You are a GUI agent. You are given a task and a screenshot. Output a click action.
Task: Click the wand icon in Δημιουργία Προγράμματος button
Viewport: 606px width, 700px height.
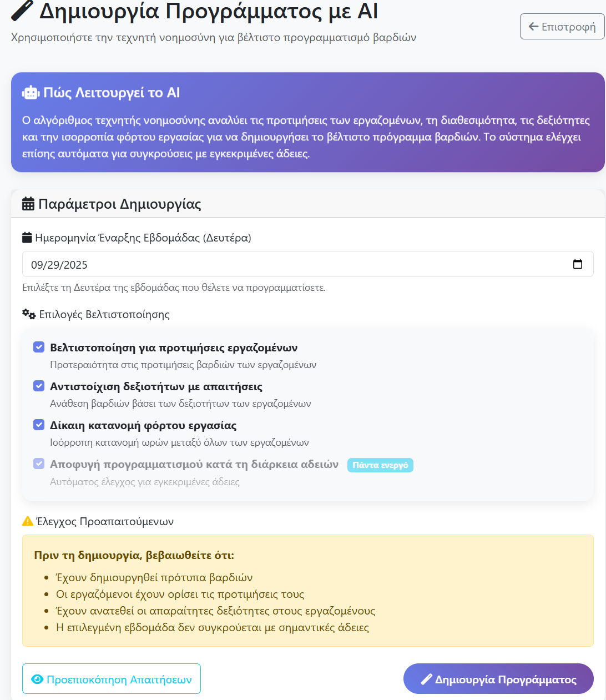[426, 679]
